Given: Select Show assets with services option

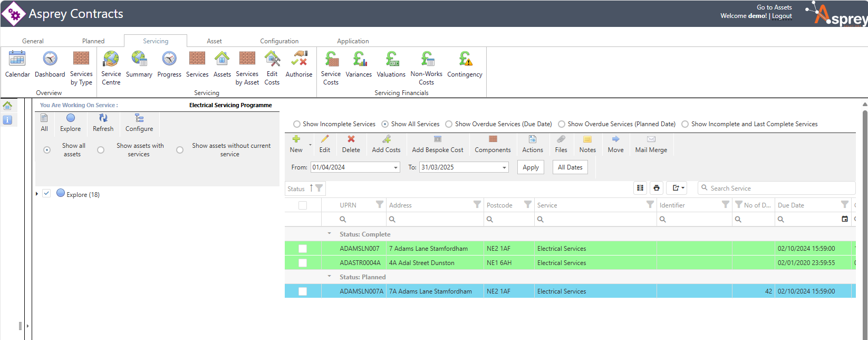Looking at the screenshot, I should pyautogui.click(x=101, y=150).
